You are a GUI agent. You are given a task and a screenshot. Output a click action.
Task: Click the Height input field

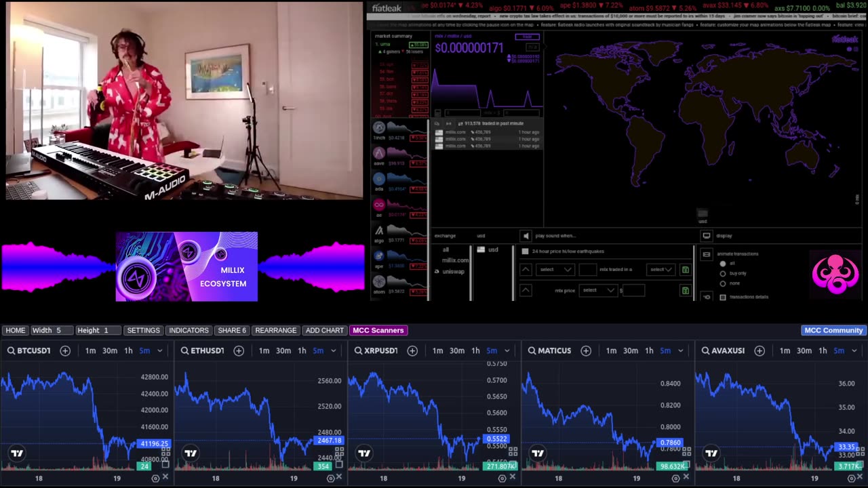point(98,330)
